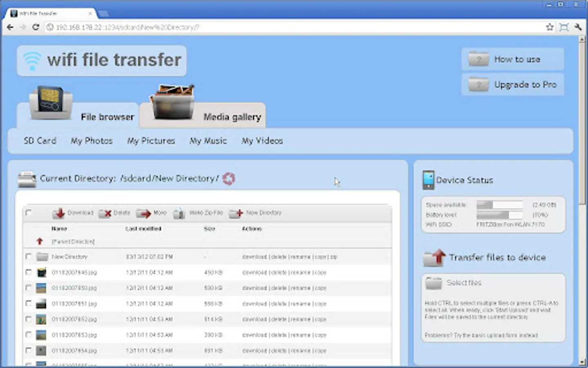Toggle the select-all checkbox in the toolbar

(28, 213)
